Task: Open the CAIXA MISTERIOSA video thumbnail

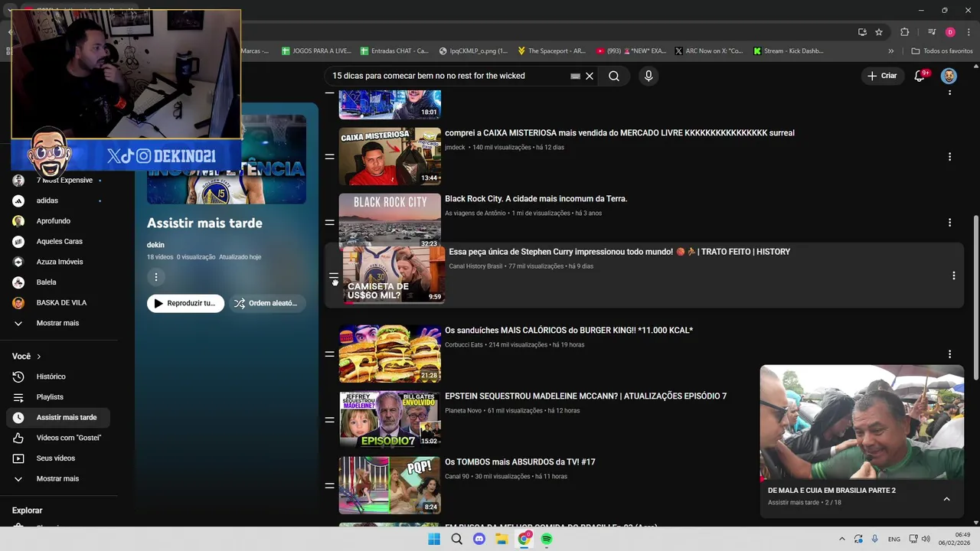Action: pos(390,156)
